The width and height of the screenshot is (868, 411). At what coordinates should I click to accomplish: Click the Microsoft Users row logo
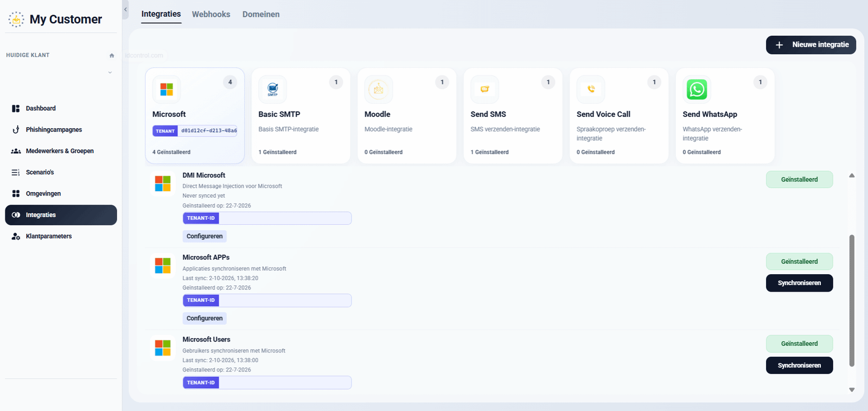tap(163, 348)
